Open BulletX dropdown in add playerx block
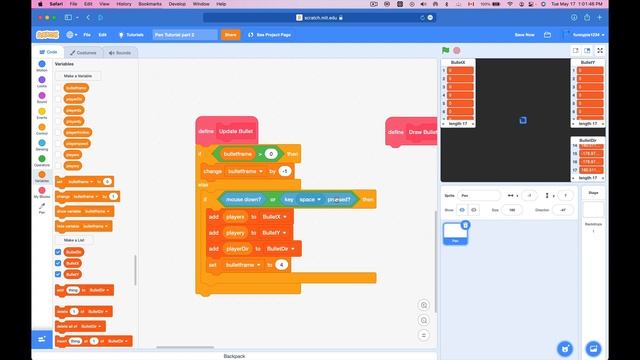 point(274,217)
